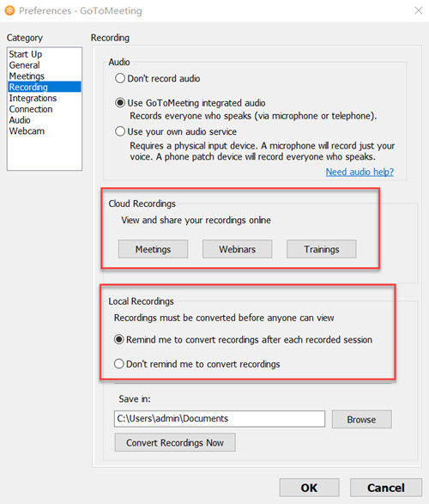The width and height of the screenshot is (429, 504).
Task: Click the GoToMeeting logo icon in title bar
Action: [x=9, y=10]
